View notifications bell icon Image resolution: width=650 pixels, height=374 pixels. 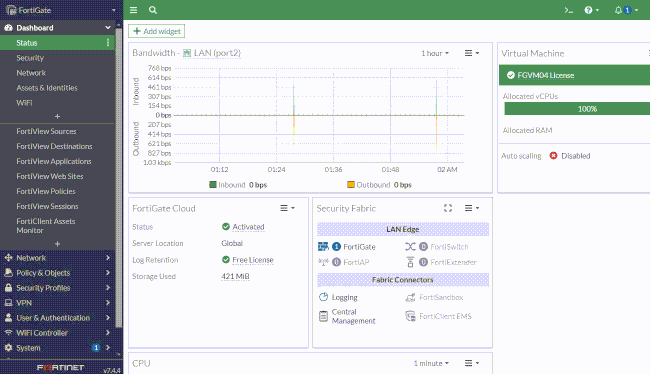(x=626, y=10)
